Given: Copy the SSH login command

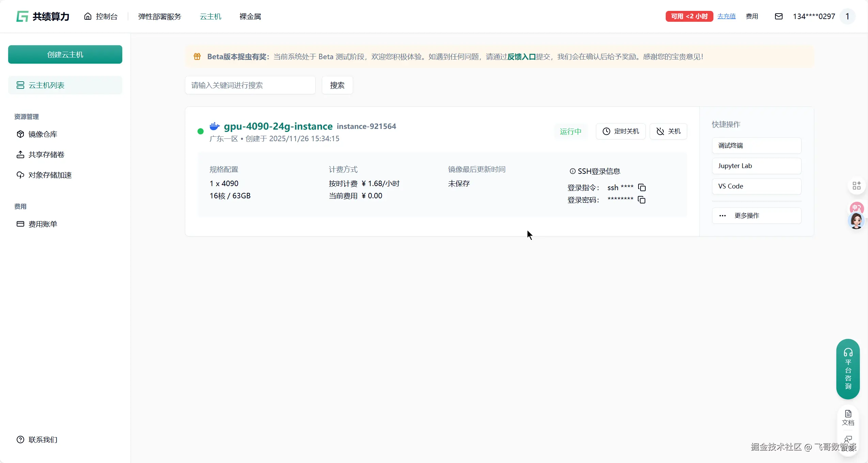Looking at the screenshot, I should [x=642, y=187].
